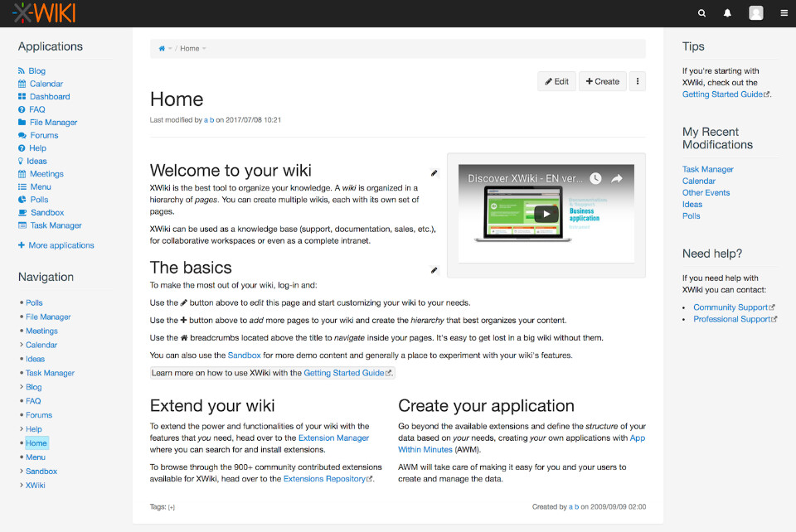
Task: Open the Dashboard application in sidebar
Action: tap(50, 97)
